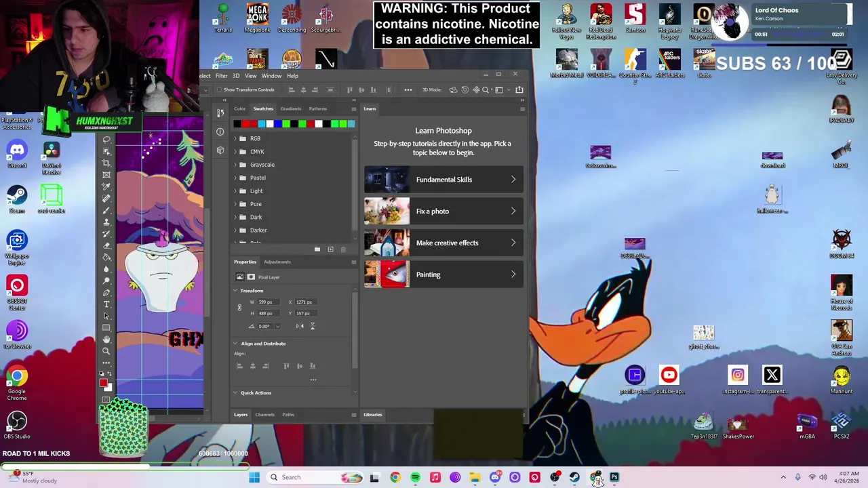Pick the blue swatch in recent swatches
Viewport: 868px width, 488px height.
(278, 124)
